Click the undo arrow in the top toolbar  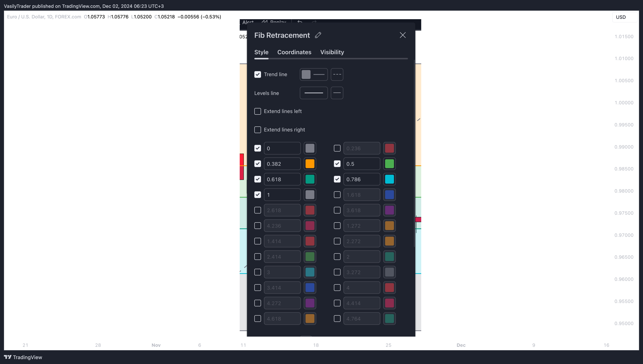[x=300, y=22]
